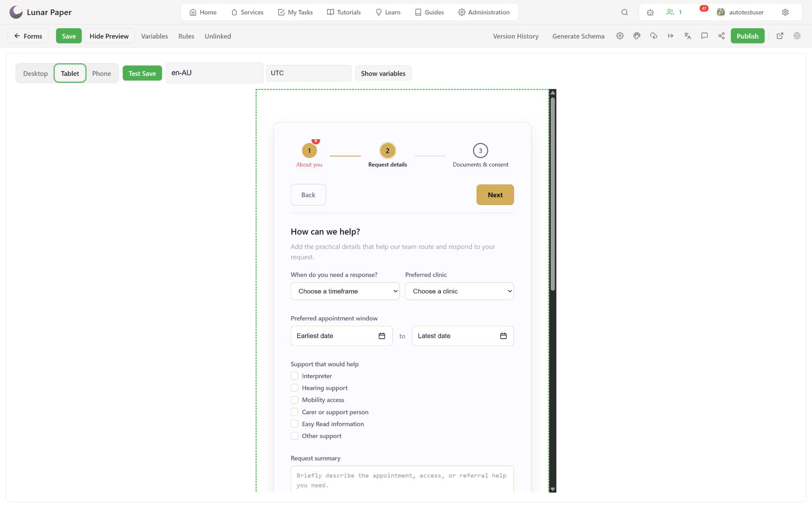Open the My Tasks menu item
This screenshot has height=508, width=812.
(295, 12)
